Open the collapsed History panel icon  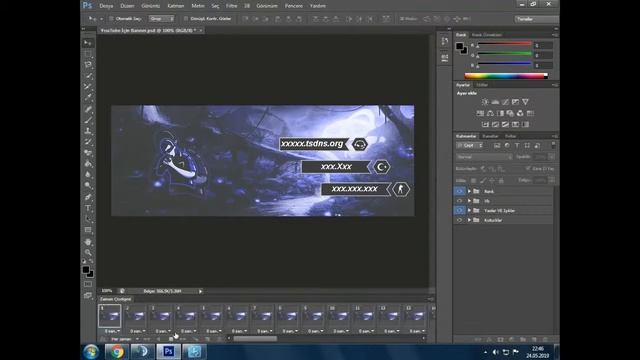[x=444, y=41]
